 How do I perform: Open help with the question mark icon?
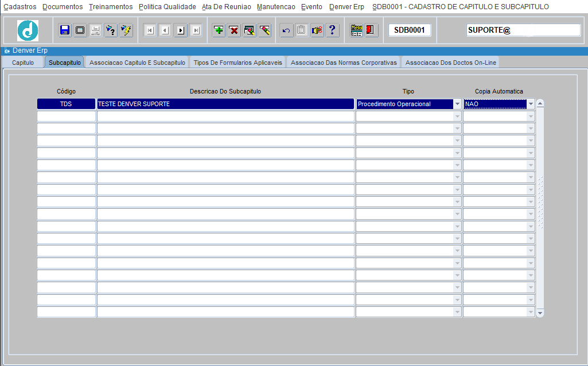coord(332,30)
